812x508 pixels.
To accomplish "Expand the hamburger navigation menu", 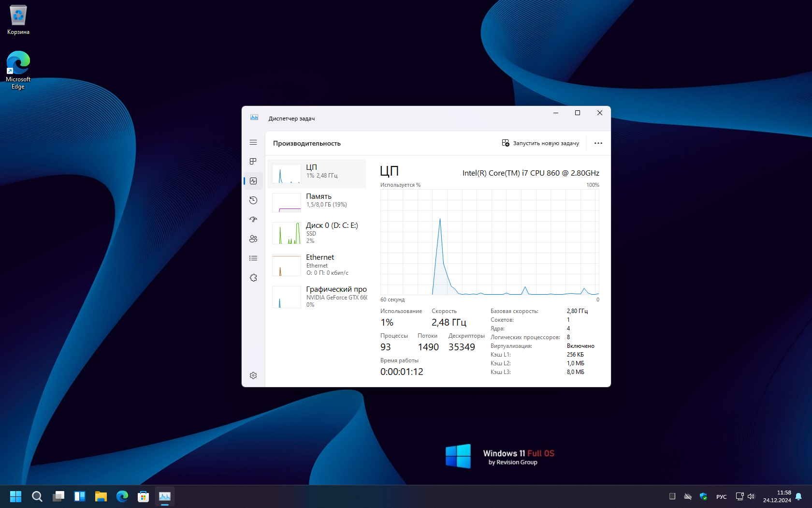I will point(253,142).
